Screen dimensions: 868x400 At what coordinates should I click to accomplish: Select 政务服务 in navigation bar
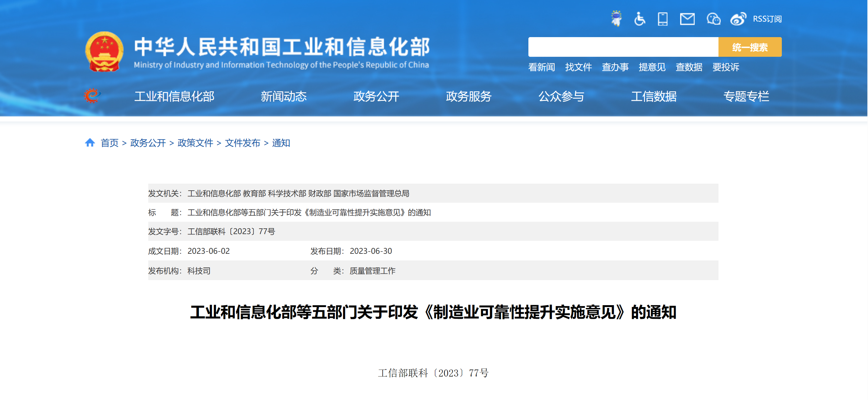[x=468, y=96]
